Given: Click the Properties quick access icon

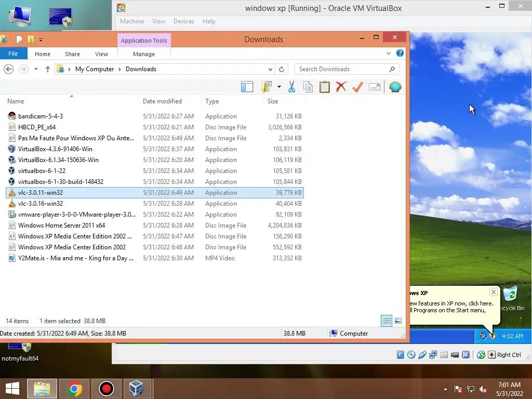Looking at the screenshot, I should [20, 39].
